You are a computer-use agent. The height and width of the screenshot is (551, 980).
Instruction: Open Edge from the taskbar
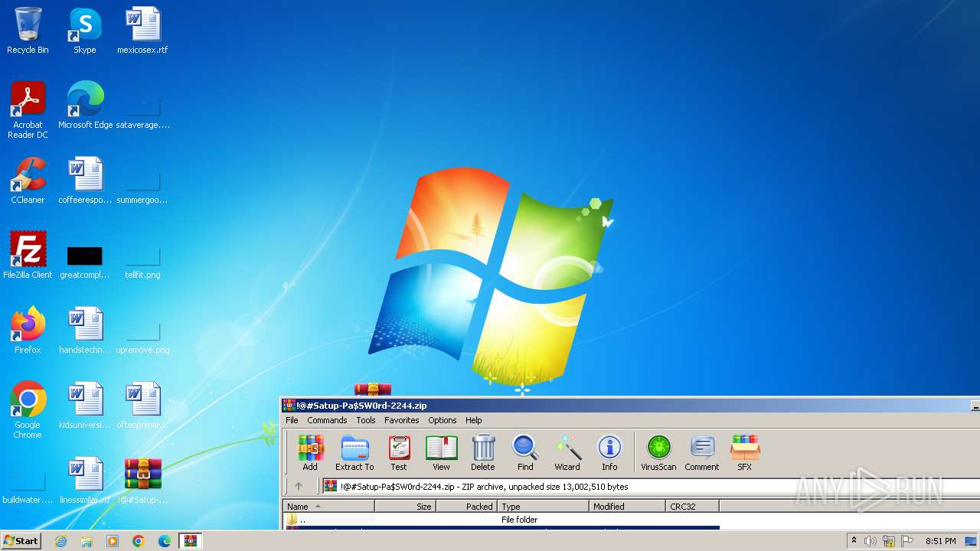[x=164, y=541]
